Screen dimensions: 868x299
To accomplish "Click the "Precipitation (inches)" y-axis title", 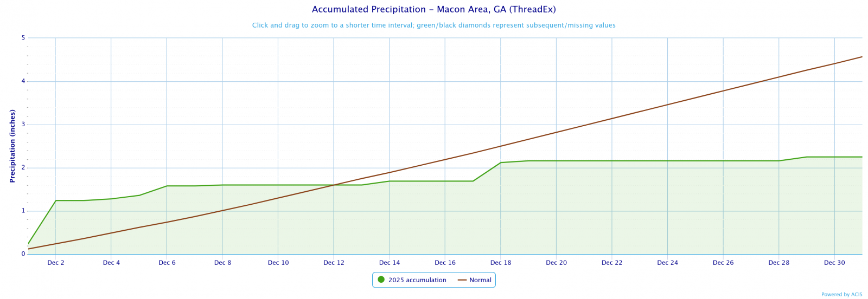I will pos(12,146).
